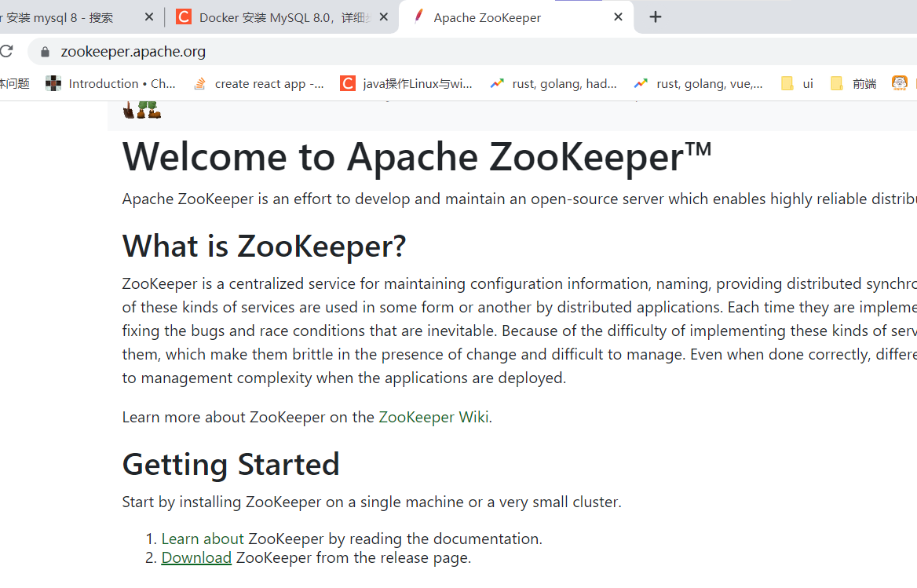Open the Introduction • Ch... bookmark
The height and width of the screenshot is (588, 917).
click(111, 83)
